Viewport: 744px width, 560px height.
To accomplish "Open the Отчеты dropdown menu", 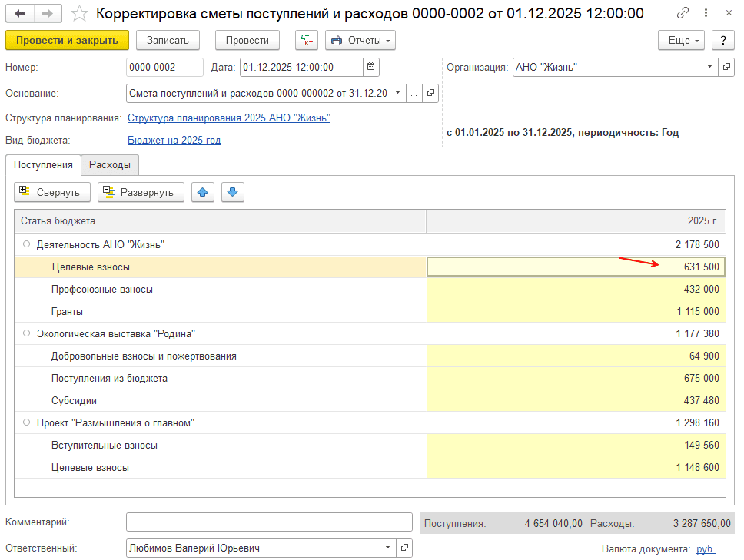I will [x=360, y=41].
